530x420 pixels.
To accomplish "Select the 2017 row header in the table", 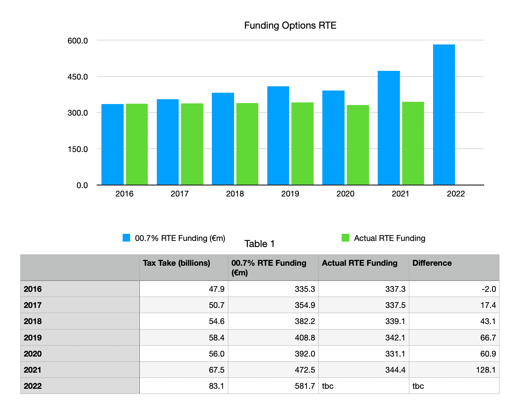I will click(80, 305).
